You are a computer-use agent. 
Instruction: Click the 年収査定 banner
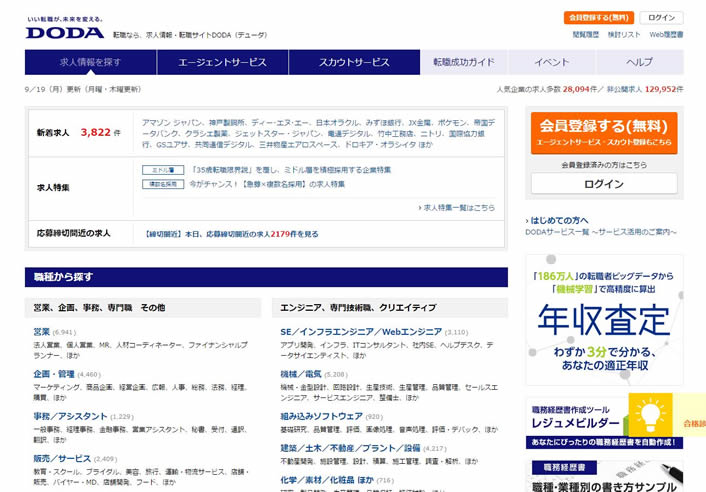(x=604, y=320)
